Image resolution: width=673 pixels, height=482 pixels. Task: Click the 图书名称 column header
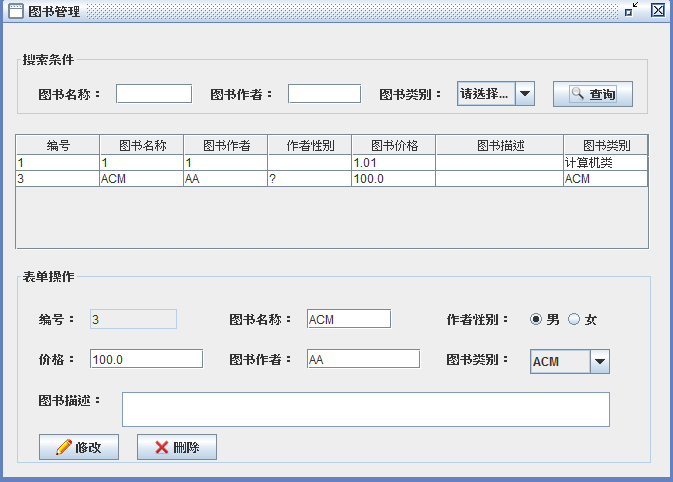(142, 146)
